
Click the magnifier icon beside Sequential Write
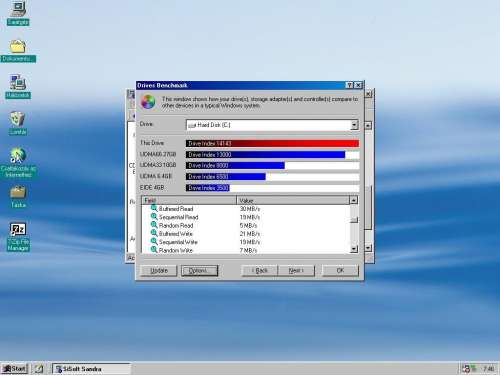click(154, 241)
